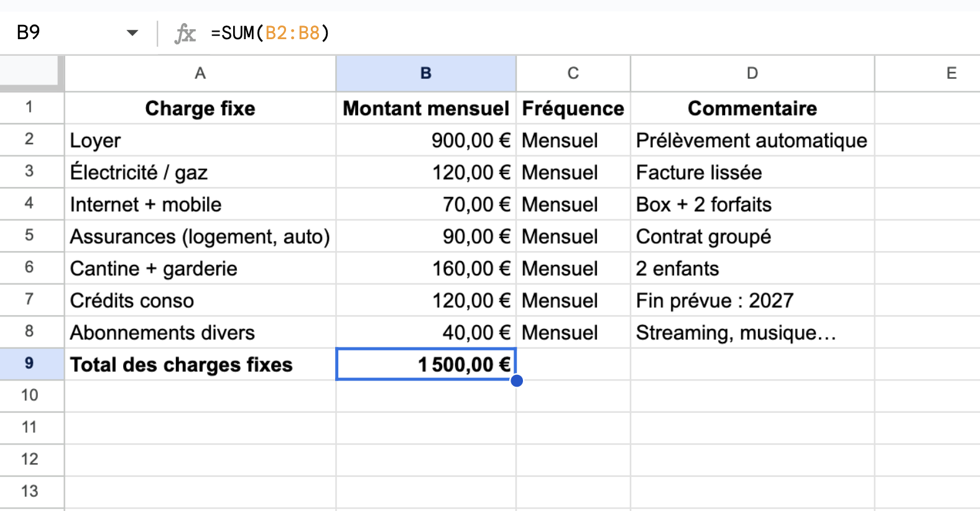Click the 1 500,00 € total cell

point(426,364)
